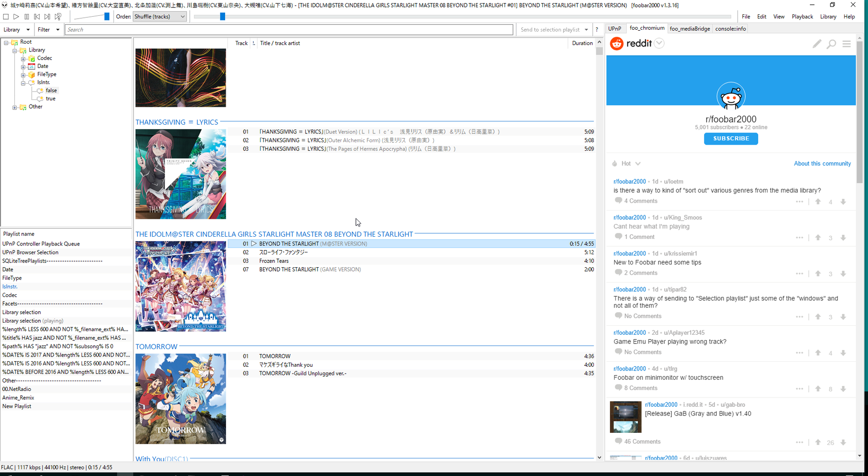Viewport: 868px width, 476px height.
Task: Adjust the volume slider
Action: [92, 17]
